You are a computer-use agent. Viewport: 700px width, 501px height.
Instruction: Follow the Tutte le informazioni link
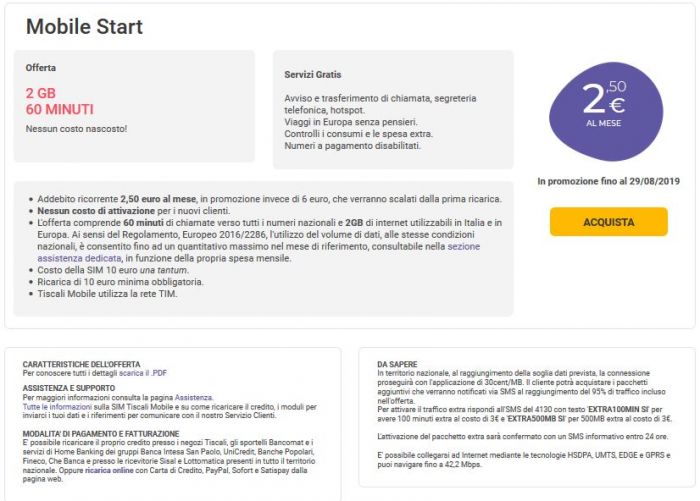(x=57, y=407)
